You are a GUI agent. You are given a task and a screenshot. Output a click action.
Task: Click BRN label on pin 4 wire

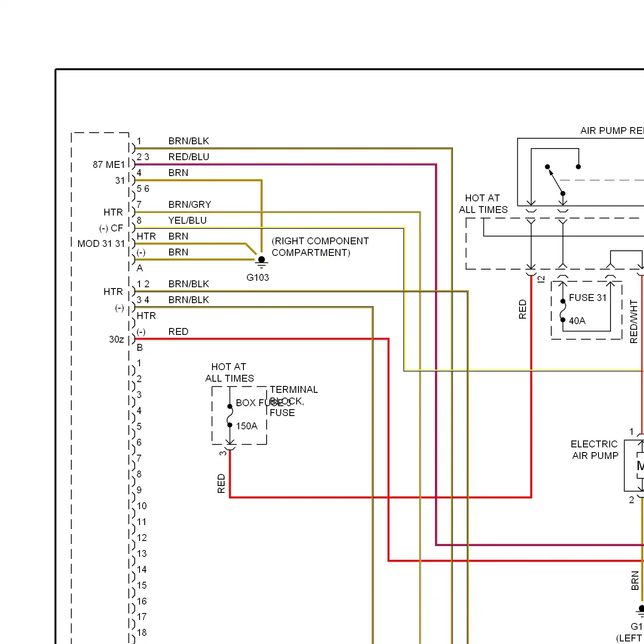pyautogui.click(x=178, y=173)
